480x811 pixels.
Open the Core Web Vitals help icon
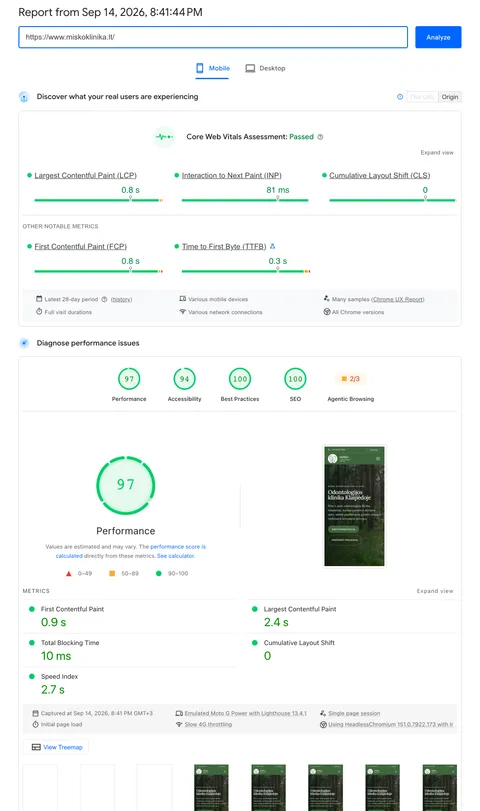pos(320,137)
